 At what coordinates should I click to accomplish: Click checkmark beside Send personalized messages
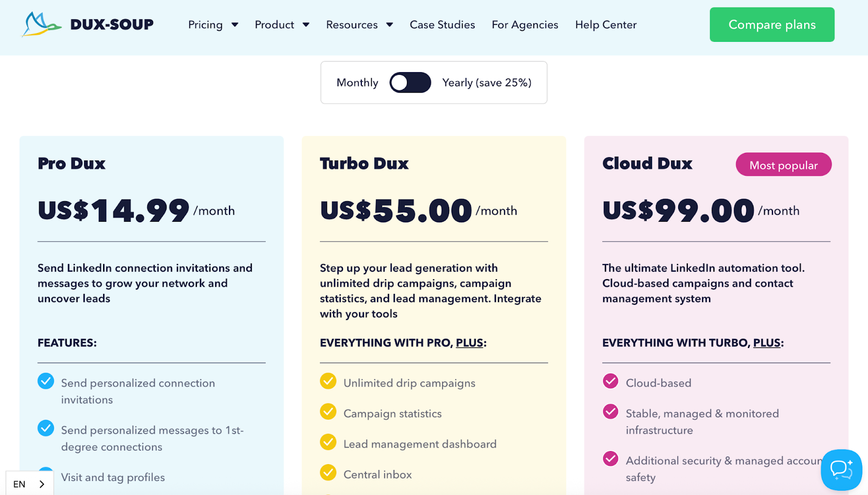46,428
